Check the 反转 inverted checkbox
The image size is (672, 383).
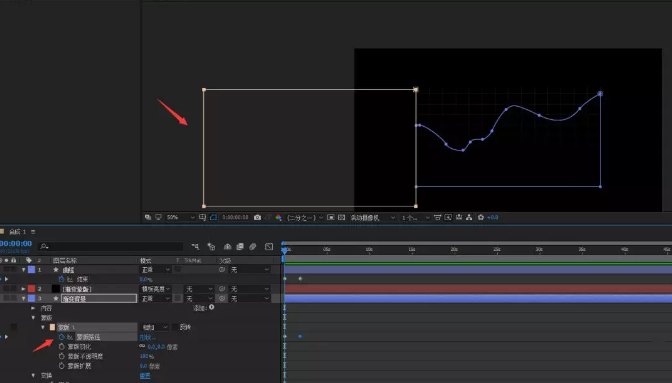pos(175,327)
